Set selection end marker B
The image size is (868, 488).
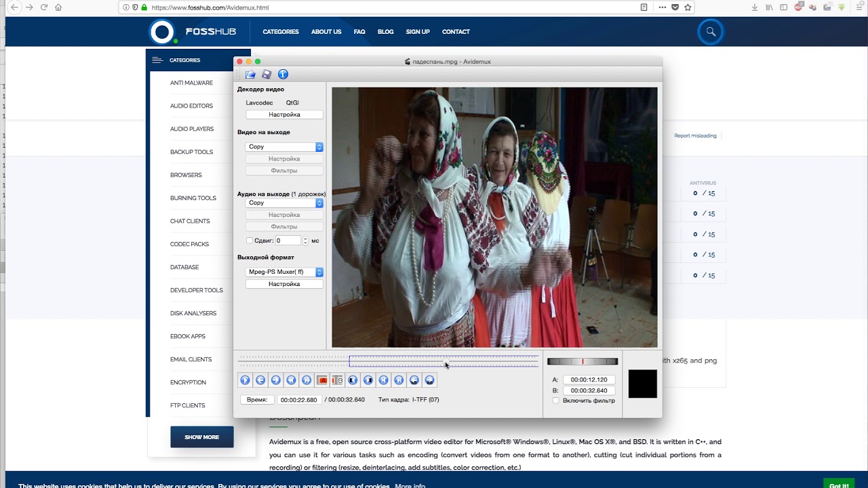(337, 380)
